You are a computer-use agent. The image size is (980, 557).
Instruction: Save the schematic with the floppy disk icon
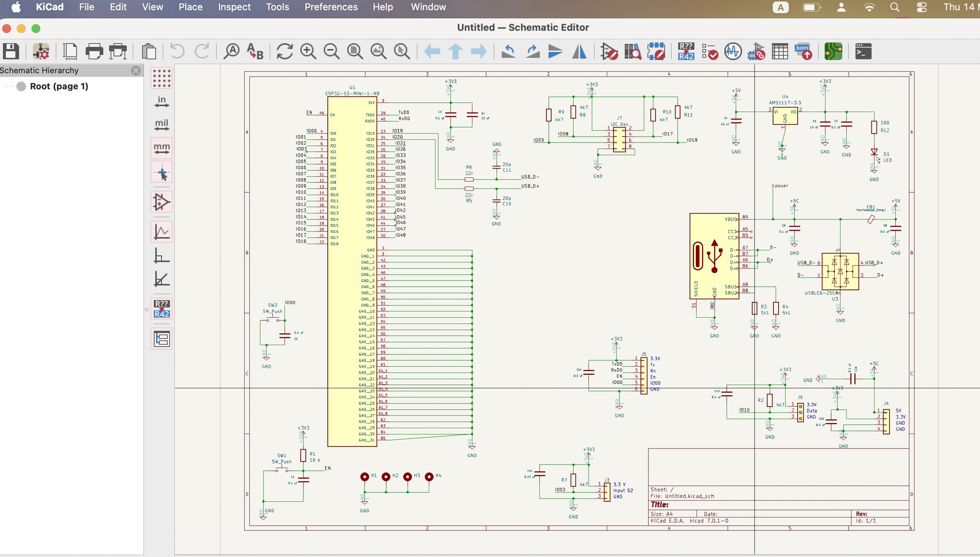tap(11, 51)
